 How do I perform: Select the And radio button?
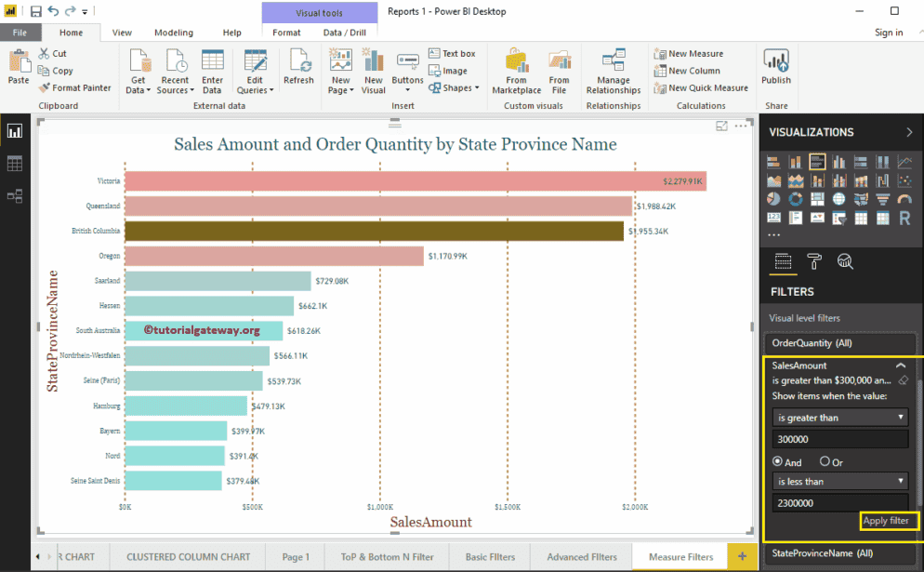pos(778,462)
